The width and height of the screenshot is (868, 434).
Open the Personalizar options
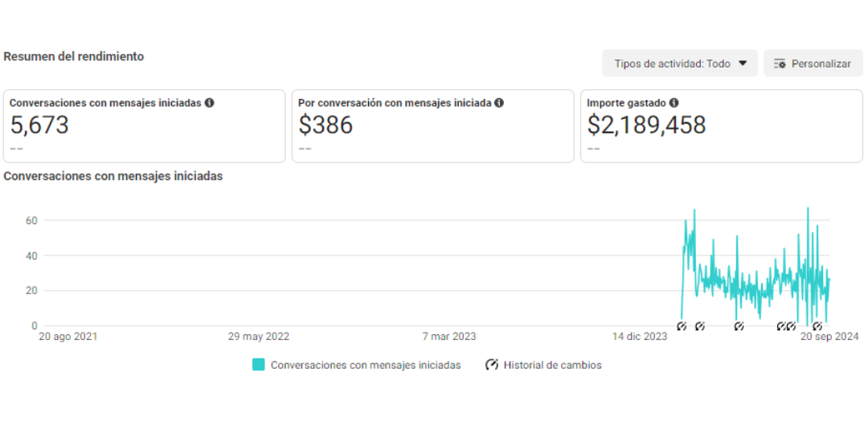click(813, 63)
